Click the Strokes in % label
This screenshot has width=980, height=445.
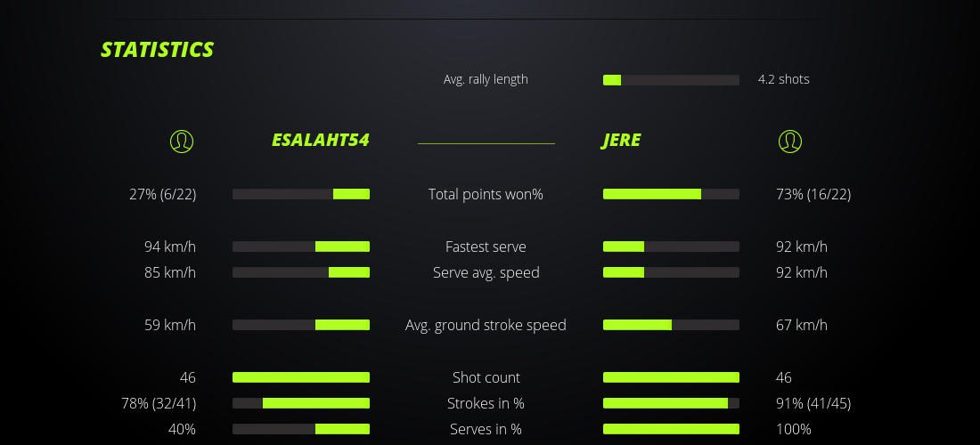pyautogui.click(x=486, y=403)
